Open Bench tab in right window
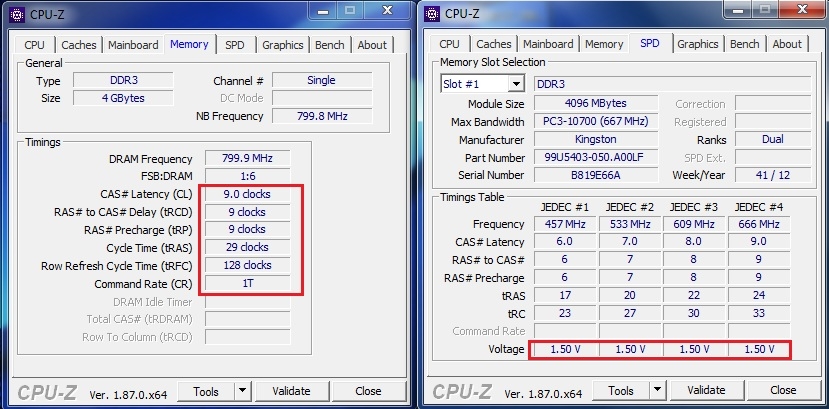 pyautogui.click(x=745, y=44)
